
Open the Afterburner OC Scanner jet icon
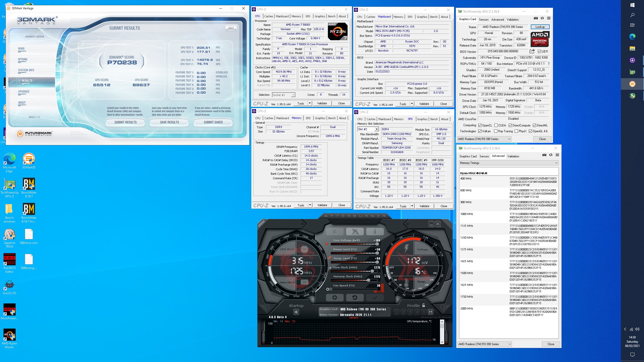[x=355, y=231]
